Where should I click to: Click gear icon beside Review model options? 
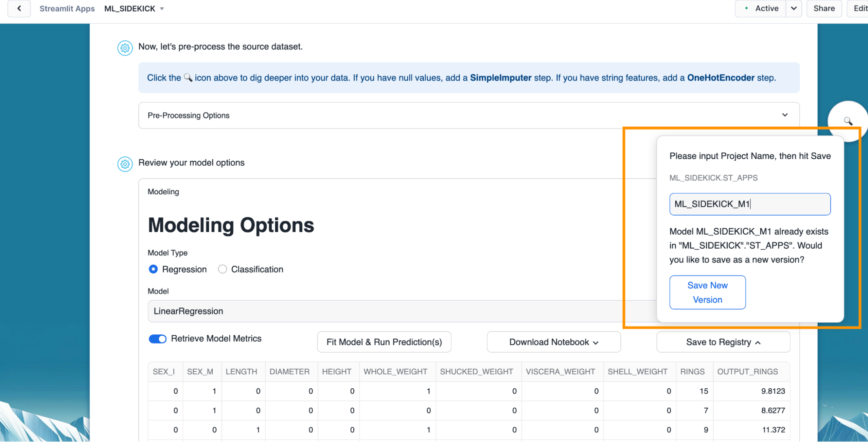pyautogui.click(x=125, y=164)
